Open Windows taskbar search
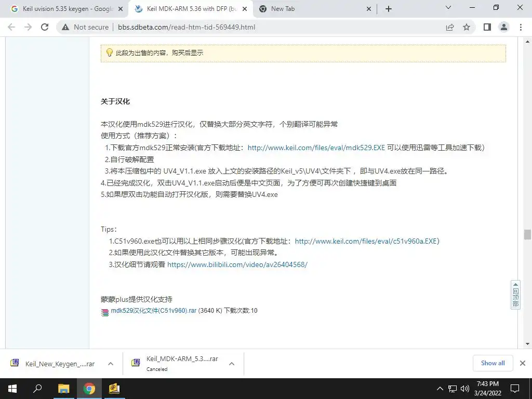This screenshot has width=532, height=399. 37,389
